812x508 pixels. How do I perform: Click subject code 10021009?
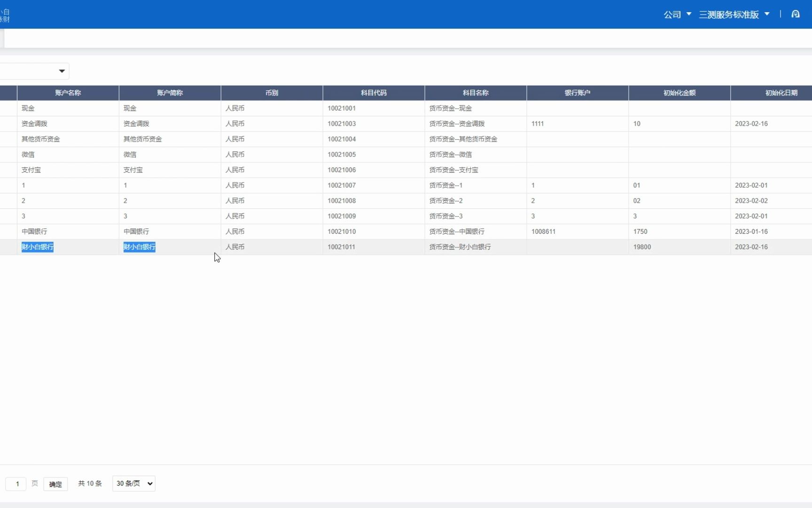(x=342, y=216)
